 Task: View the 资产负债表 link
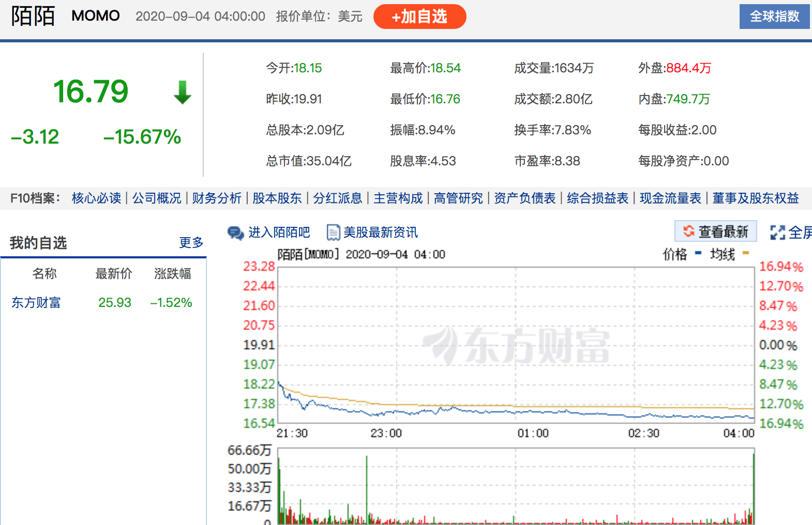(525, 198)
